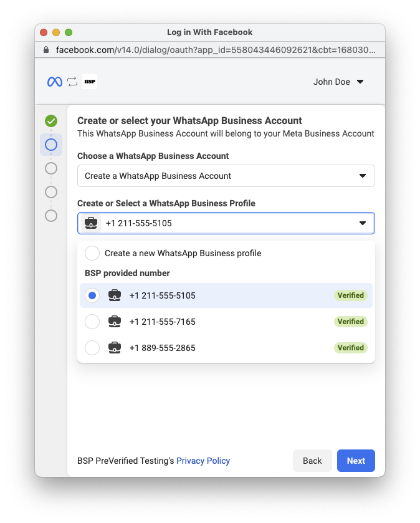Screen dimensions: 420x523
Task: Click briefcase icon beside +1 211-555-5105 option
Action: point(115,295)
